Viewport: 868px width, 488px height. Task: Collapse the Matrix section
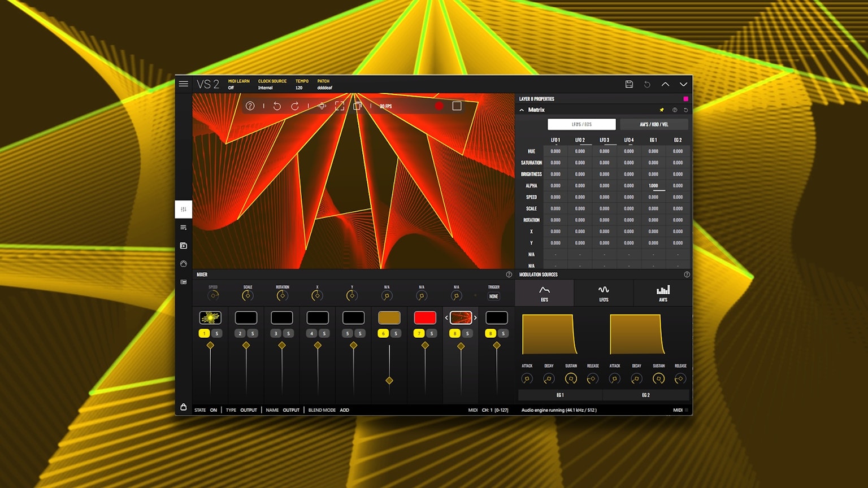(522, 110)
